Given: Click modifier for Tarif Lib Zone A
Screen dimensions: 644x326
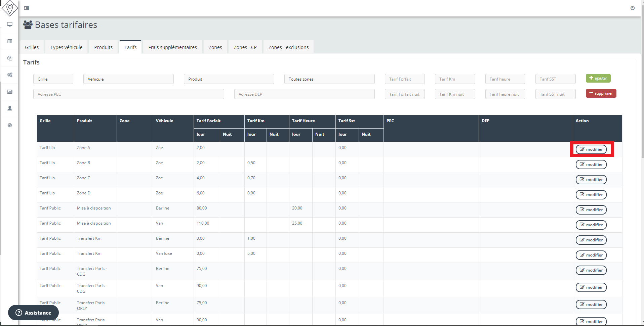Looking at the screenshot, I should coord(591,149).
